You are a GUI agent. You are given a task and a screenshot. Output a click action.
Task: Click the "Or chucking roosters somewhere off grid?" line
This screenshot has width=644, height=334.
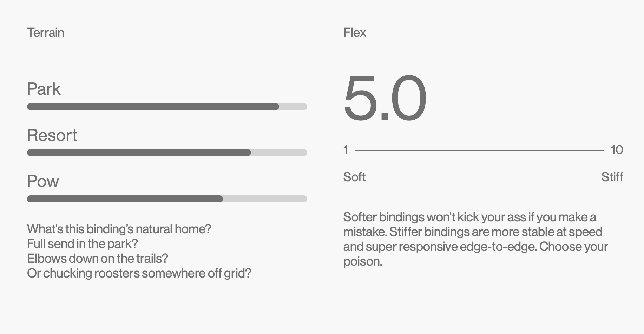pyautogui.click(x=139, y=273)
